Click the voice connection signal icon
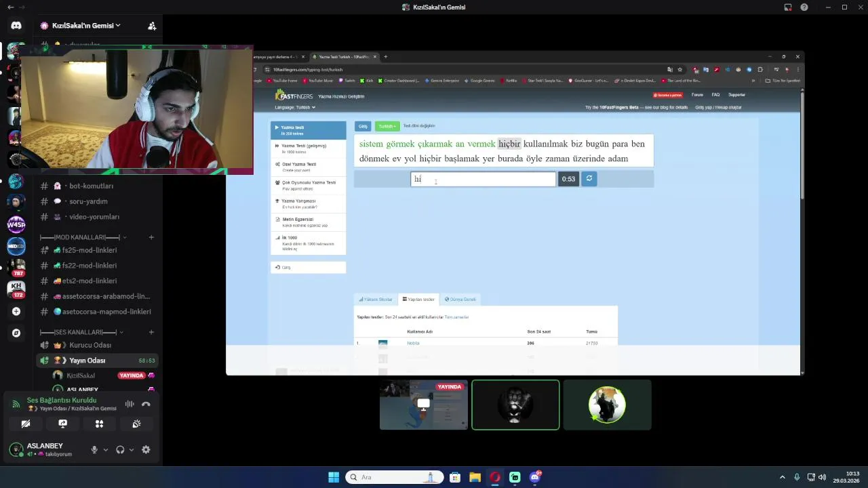This screenshot has width=868, height=488. pyautogui.click(x=16, y=404)
